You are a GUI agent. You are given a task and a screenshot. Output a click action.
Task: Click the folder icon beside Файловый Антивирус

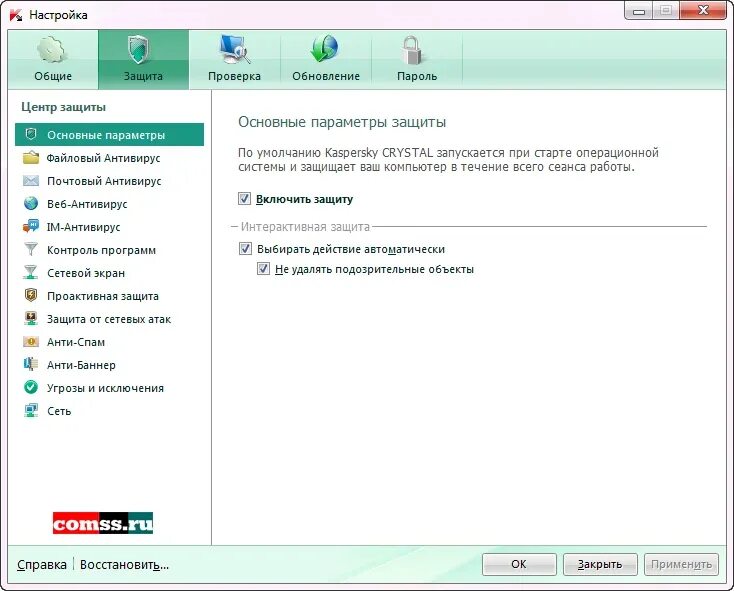pyautogui.click(x=31, y=158)
